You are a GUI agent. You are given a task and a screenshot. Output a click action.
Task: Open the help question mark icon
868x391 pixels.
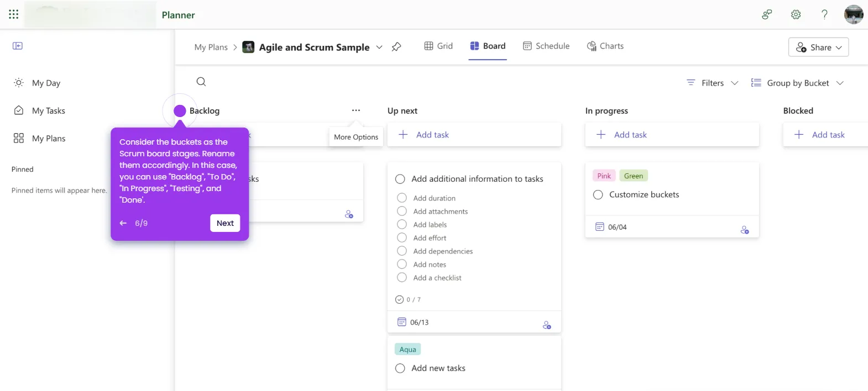click(824, 15)
